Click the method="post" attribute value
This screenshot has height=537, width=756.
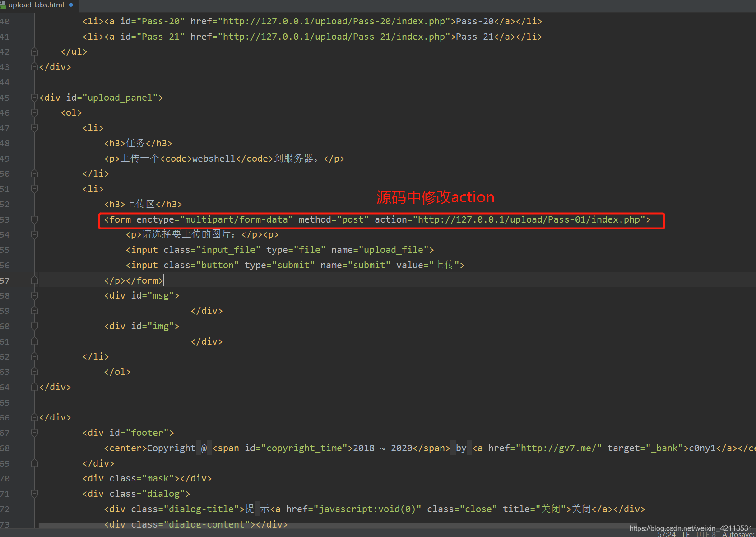(x=353, y=219)
